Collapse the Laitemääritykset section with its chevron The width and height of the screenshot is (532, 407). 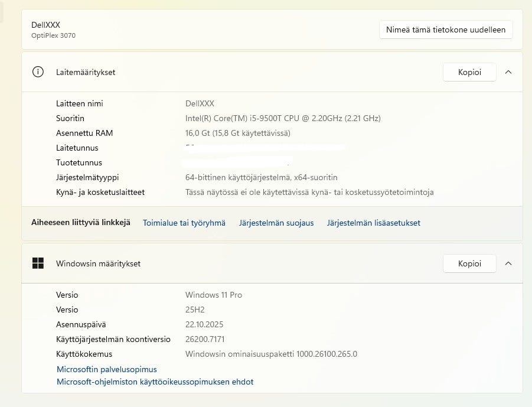[508, 72]
